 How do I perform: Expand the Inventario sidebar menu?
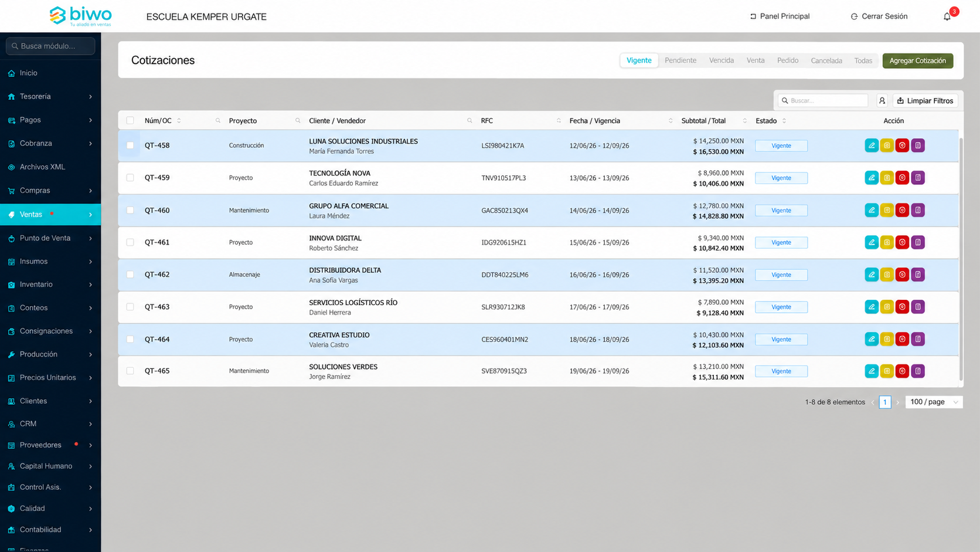pyautogui.click(x=50, y=285)
